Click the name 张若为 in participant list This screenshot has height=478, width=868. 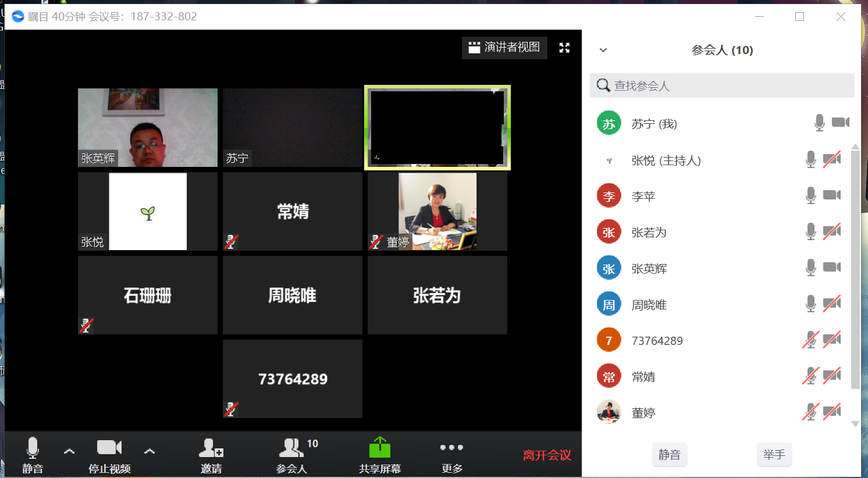(x=649, y=233)
